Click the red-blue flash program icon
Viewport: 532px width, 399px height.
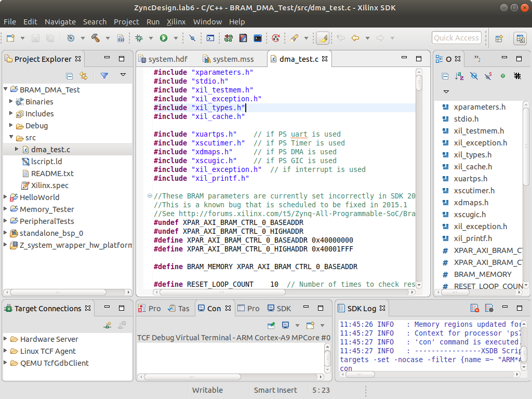243,38
